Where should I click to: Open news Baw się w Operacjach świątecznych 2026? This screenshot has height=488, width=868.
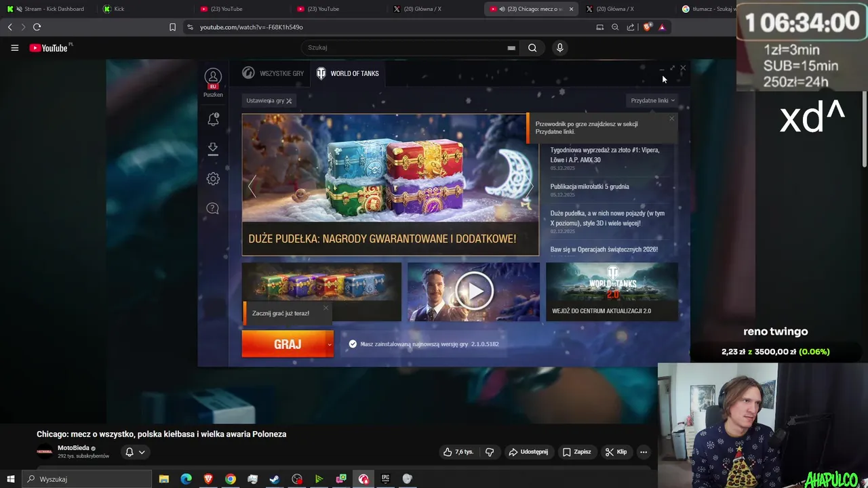(x=604, y=249)
